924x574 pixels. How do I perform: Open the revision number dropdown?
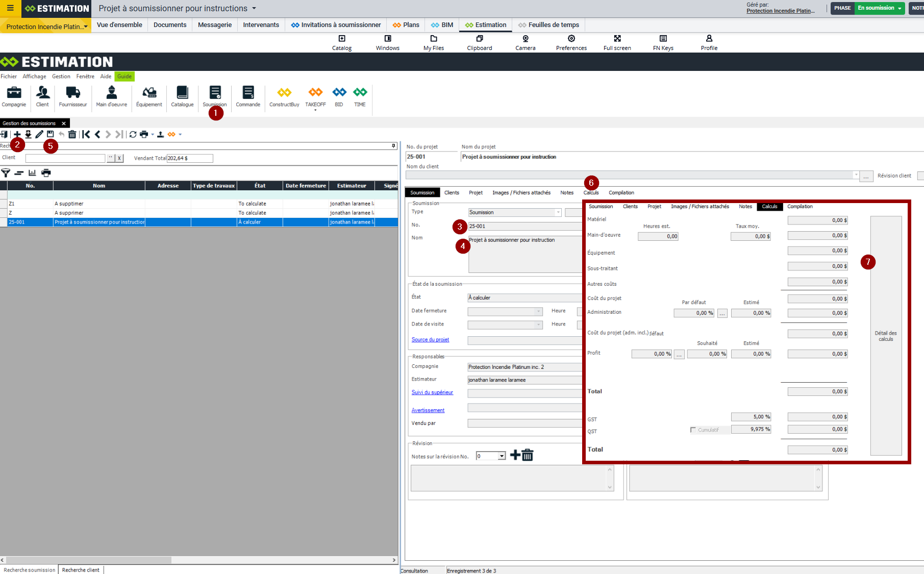[x=502, y=456]
